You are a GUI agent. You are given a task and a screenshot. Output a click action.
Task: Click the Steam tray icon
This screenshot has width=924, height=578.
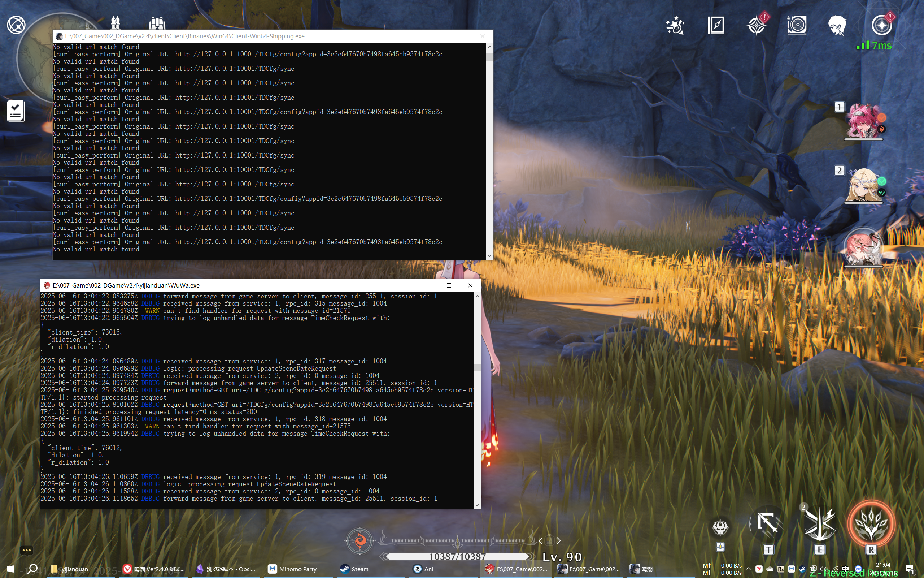click(x=802, y=569)
